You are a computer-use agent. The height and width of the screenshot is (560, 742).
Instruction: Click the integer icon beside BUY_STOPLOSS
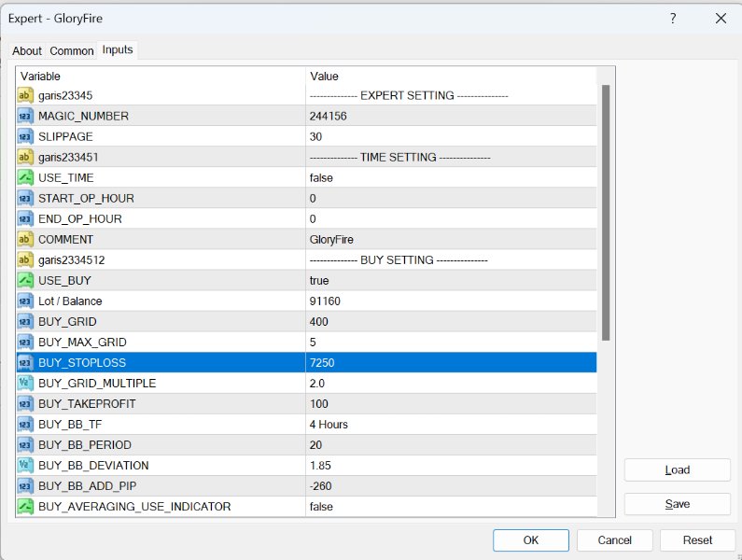pyautogui.click(x=26, y=362)
